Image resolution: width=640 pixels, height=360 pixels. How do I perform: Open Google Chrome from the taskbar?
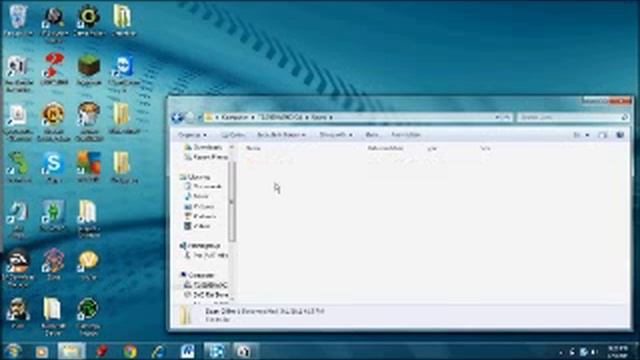tap(130, 351)
